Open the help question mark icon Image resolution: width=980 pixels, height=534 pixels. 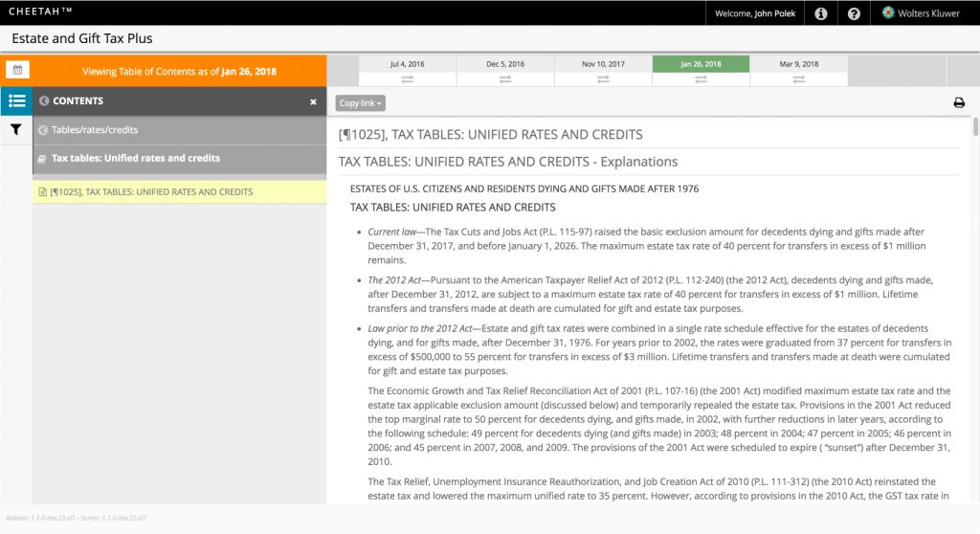point(854,13)
